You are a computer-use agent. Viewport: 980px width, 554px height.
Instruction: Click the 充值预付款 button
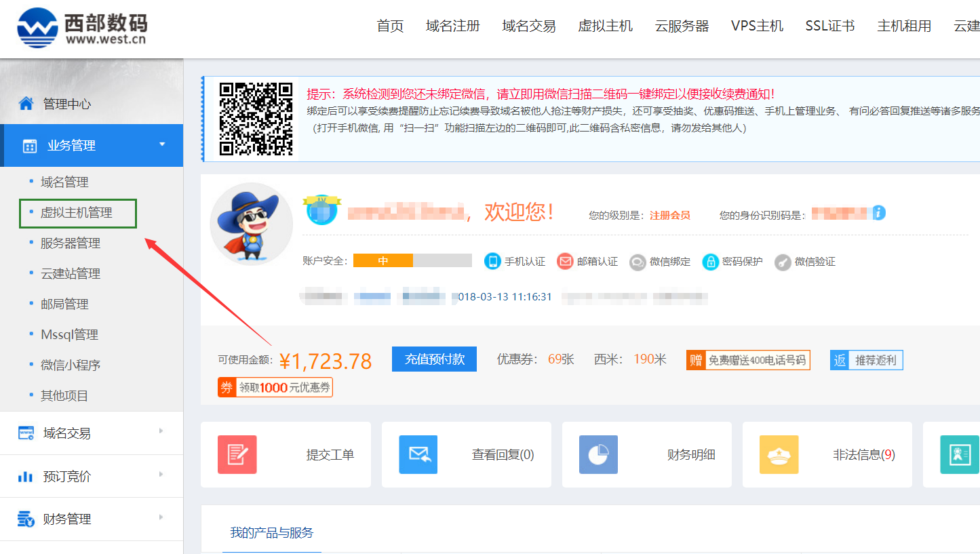pos(434,359)
